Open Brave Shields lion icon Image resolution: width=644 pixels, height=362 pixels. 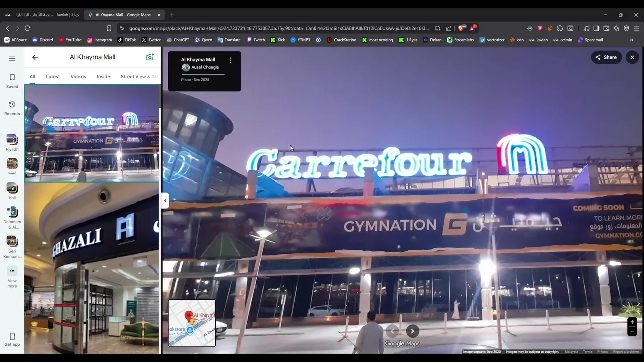pyautogui.click(x=461, y=28)
